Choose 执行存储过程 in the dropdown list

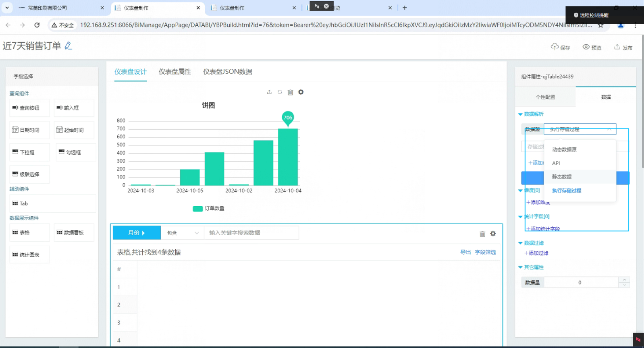pyautogui.click(x=580, y=191)
